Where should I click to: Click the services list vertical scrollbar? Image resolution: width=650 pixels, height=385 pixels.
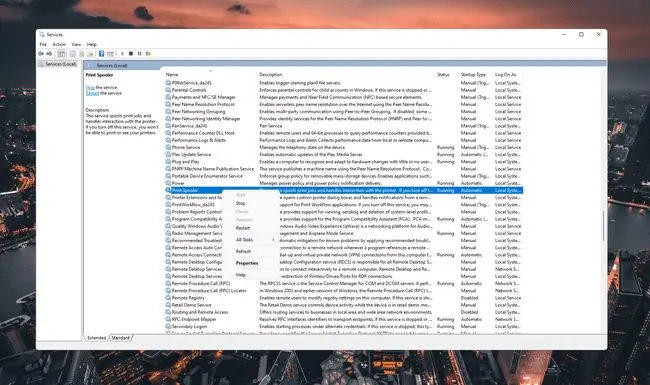604,226
